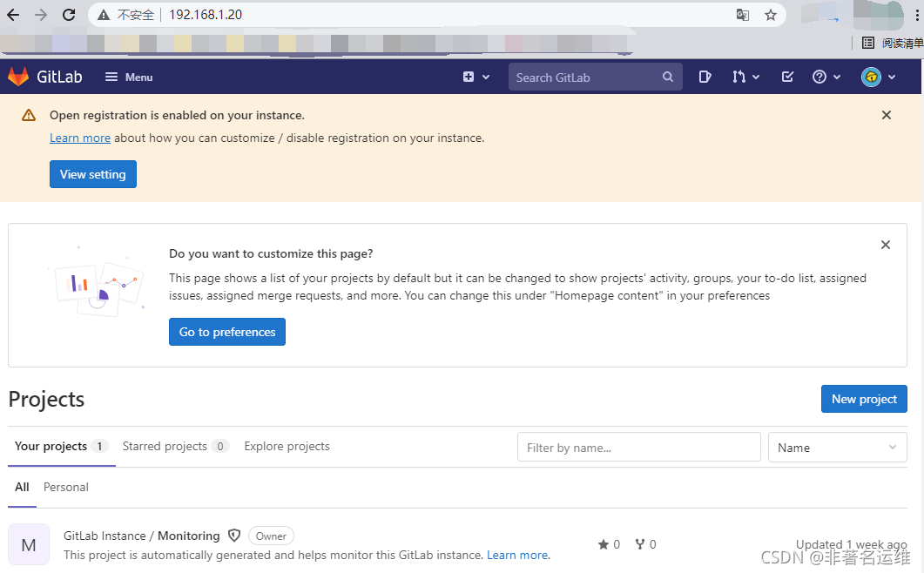Focus the Search GitLab field
Image resolution: width=924 pixels, height=573 pixels.
(595, 78)
